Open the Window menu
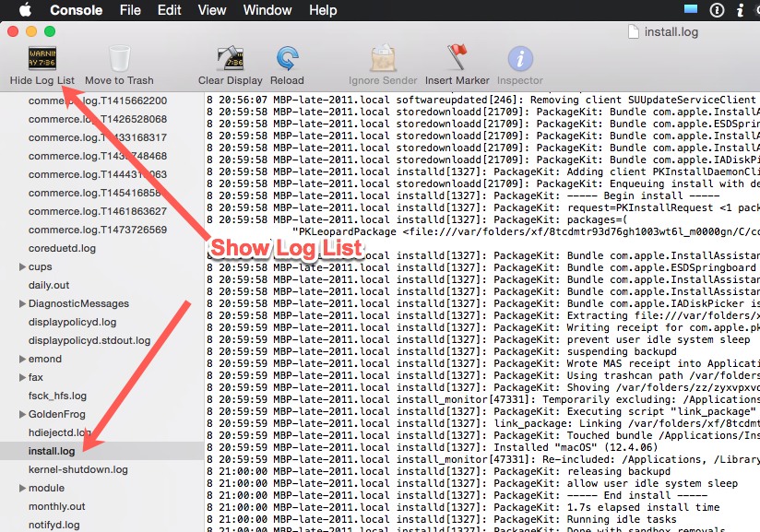The image size is (760, 532). pyautogui.click(x=267, y=10)
